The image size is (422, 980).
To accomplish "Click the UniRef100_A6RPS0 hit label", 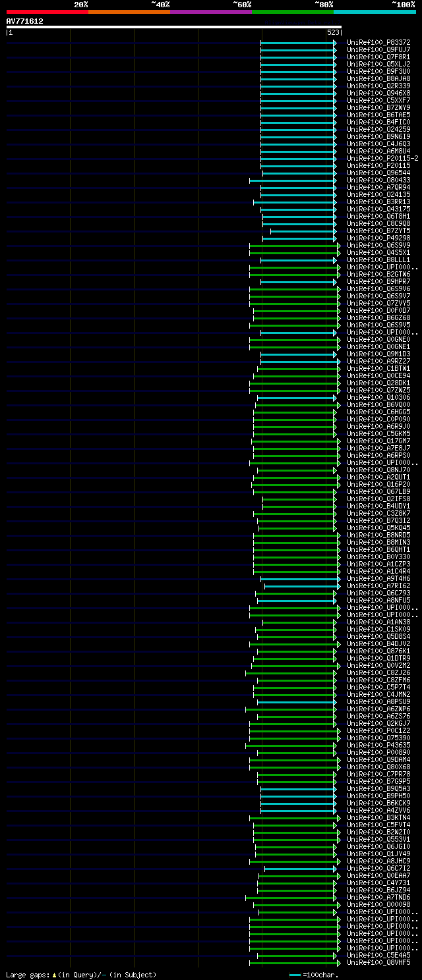I will point(378,455).
